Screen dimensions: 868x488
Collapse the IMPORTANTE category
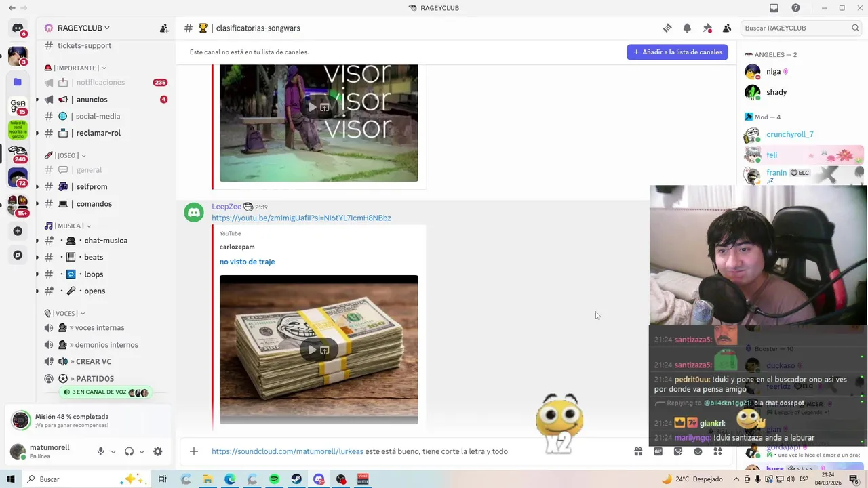pos(75,68)
